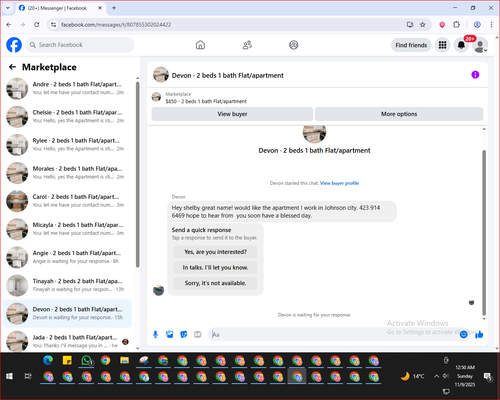Send quick response 'Sorry, it's not available.'
The image size is (500, 400).
215,283
